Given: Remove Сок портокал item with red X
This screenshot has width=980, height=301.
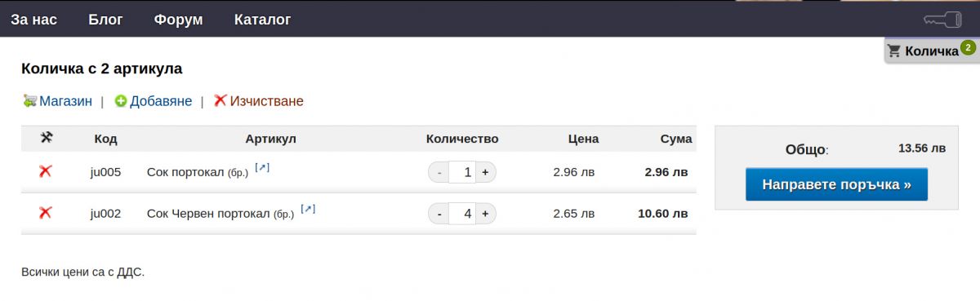Looking at the screenshot, I should tap(46, 171).
